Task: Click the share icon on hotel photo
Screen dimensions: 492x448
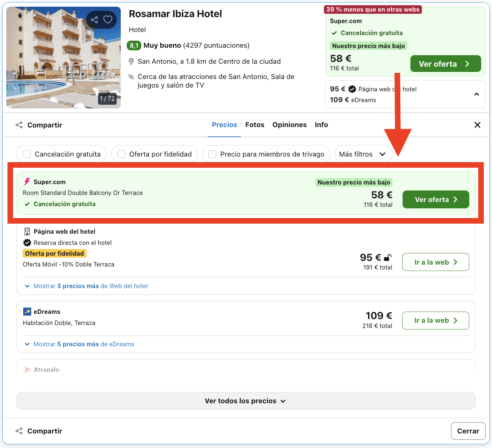Action: tap(94, 20)
